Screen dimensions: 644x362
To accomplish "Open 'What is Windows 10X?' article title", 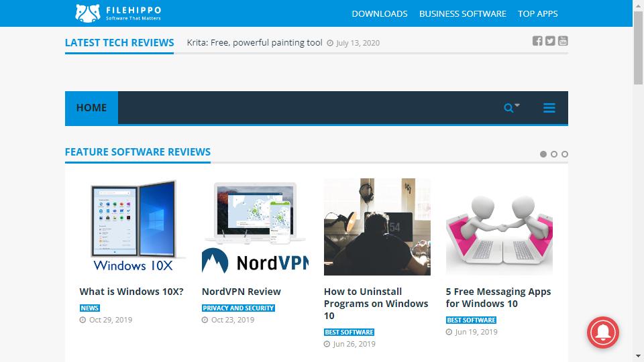I will point(131,292).
